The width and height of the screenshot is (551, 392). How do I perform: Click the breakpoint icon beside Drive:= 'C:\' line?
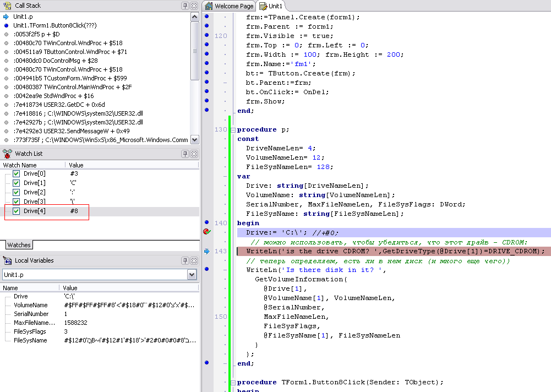click(x=207, y=232)
